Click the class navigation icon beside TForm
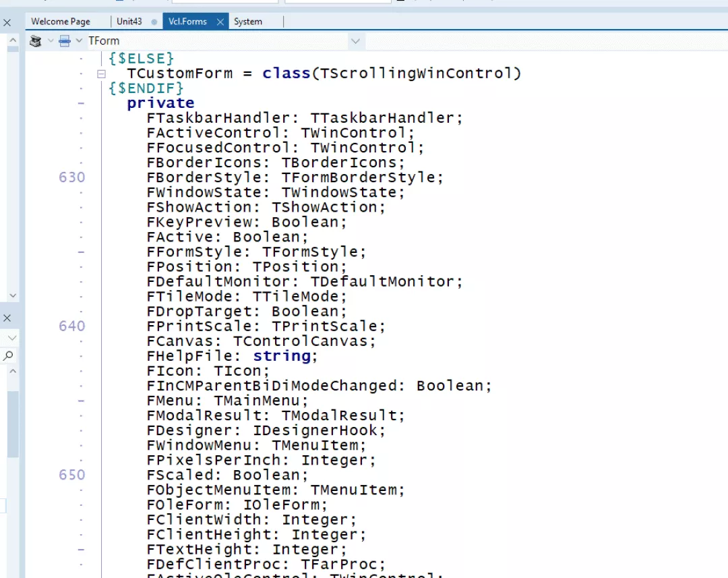The width and height of the screenshot is (728, 578). tap(35, 41)
